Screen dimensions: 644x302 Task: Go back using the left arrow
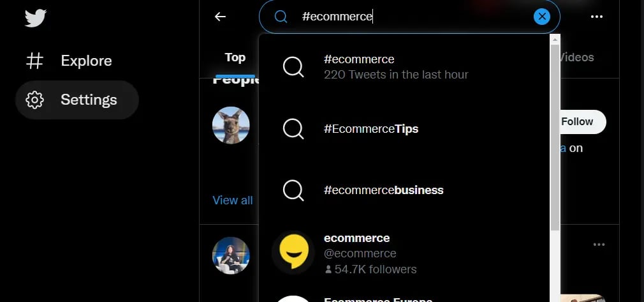(221, 17)
